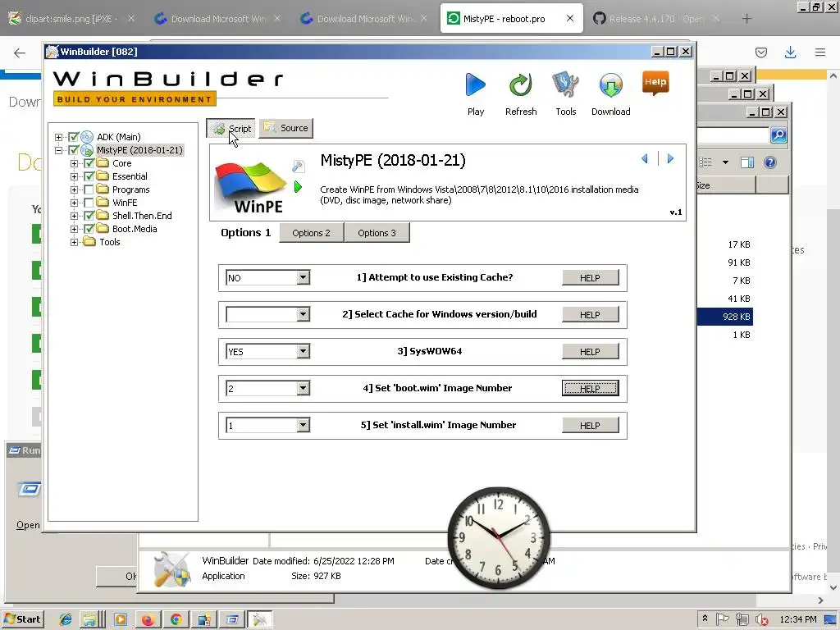
Task: Switch to Release 4.4.170 browser tab
Action: tap(657, 18)
